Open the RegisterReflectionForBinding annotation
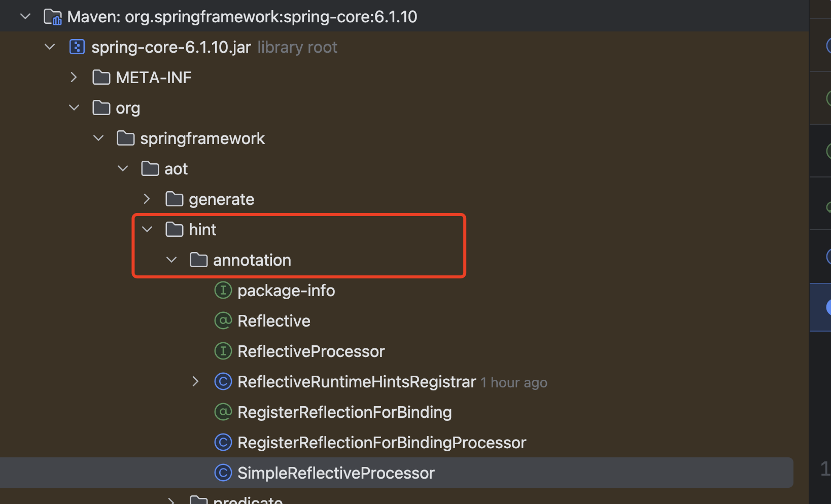 pos(344,413)
